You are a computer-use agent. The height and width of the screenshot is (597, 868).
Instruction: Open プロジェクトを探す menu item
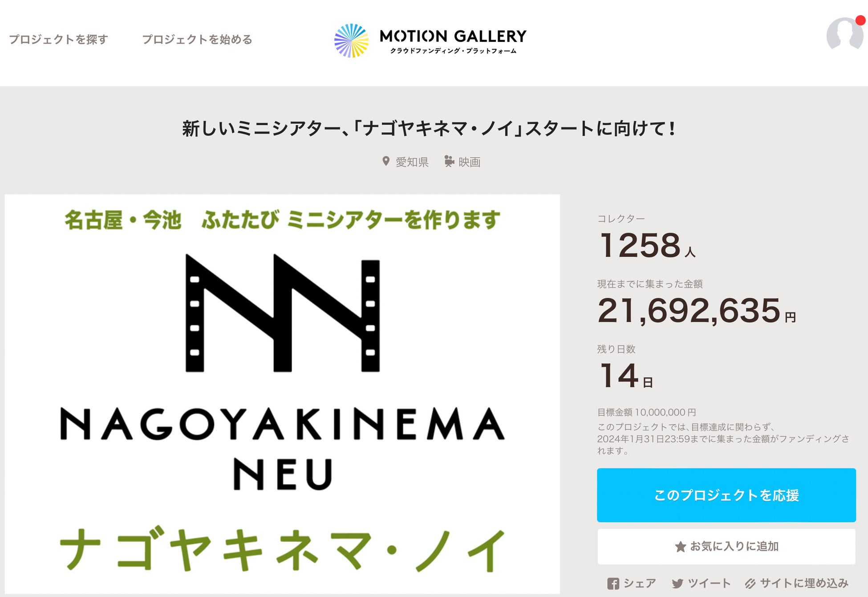[58, 39]
